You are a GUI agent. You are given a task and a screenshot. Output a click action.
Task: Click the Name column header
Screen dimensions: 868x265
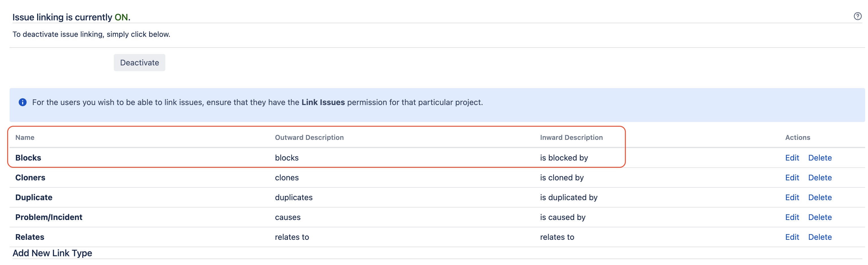(x=25, y=137)
